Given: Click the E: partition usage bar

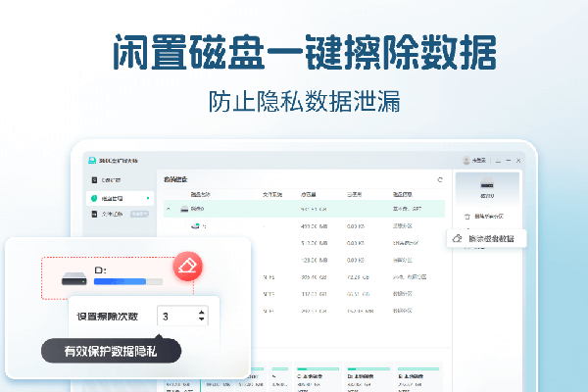Looking at the screenshot, I should (418, 368).
